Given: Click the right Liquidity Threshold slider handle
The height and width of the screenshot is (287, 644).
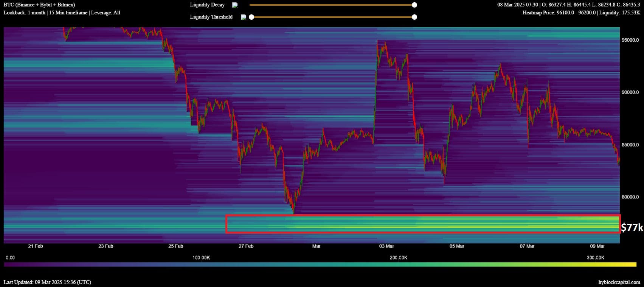Looking at the screenshot, I should 414,17.
